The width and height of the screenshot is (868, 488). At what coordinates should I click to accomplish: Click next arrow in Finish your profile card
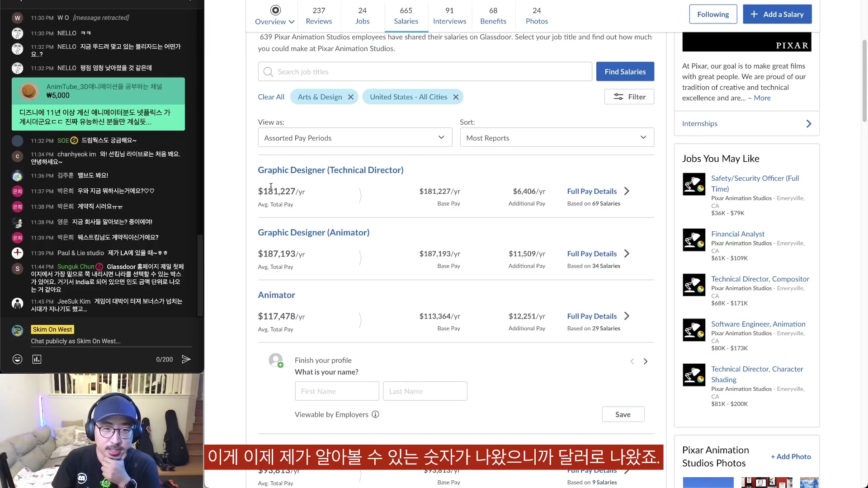tap(646, 361)
